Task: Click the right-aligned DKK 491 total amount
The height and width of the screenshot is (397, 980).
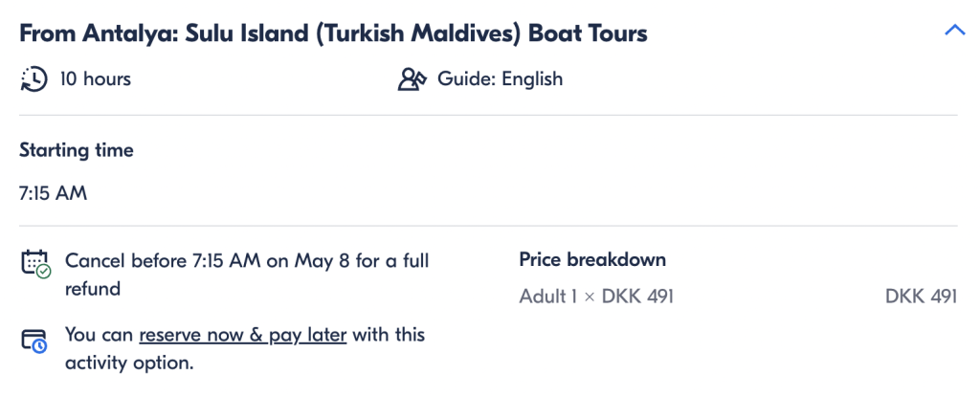Action: [922, 297]
